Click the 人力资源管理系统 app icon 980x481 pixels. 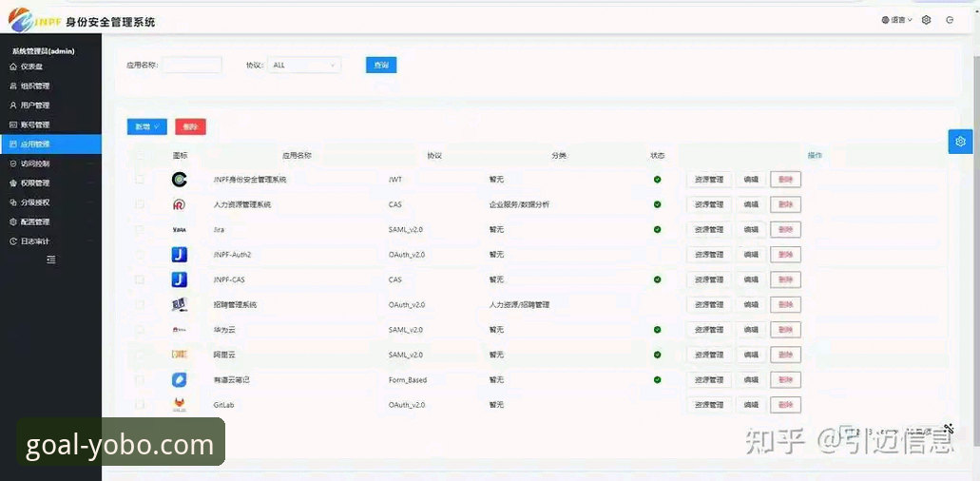(180, 204)
